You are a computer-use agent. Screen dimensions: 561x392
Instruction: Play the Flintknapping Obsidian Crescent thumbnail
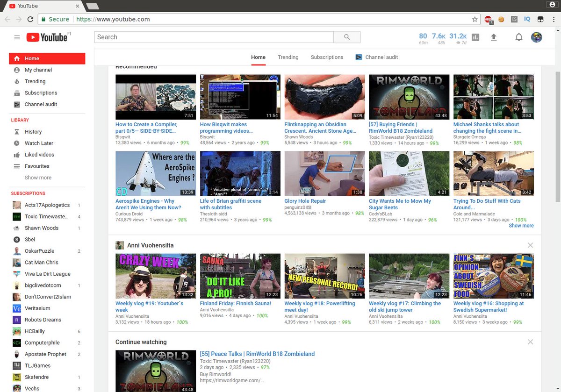(x=324, y=97)
